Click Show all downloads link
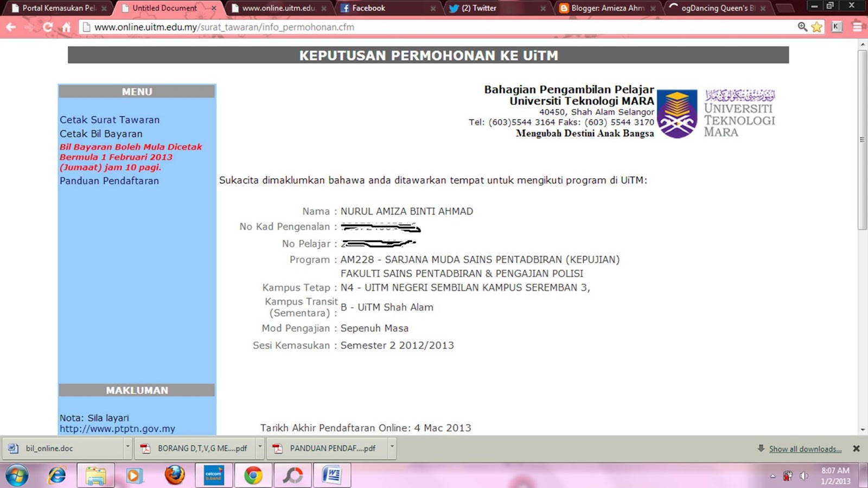 click(805, 449)
